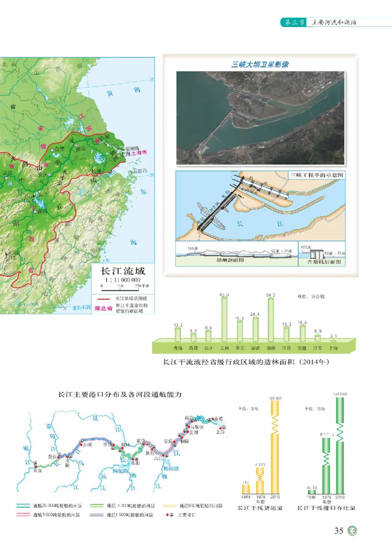Select the red 主要港口 dot symbol in the legend
Viewport: 392px width, 558px height.
click(x=168, y=515)
